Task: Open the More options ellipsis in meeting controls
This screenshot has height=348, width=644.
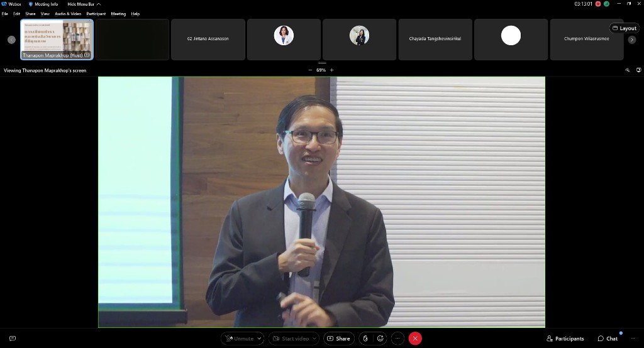Action: click(x=397, y=339)
